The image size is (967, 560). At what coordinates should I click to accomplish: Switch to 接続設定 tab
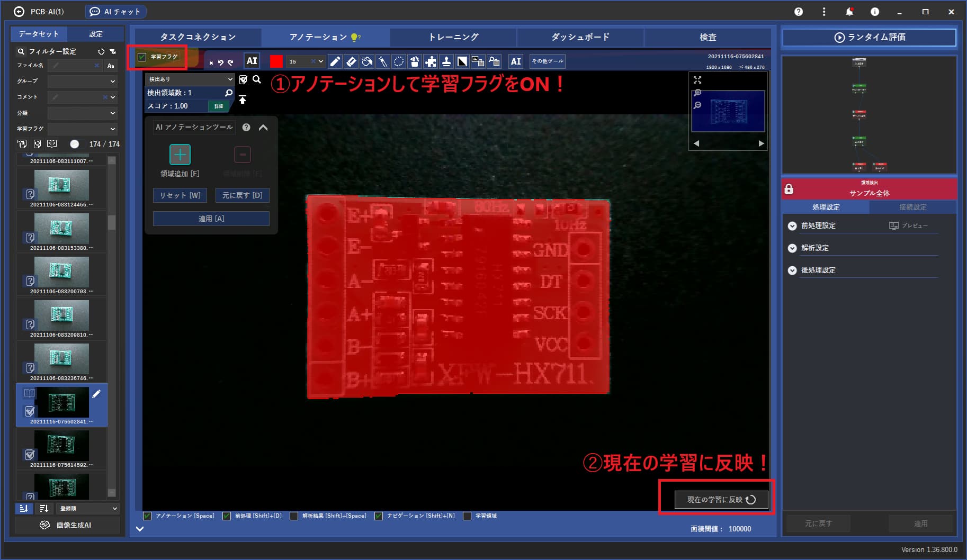(913, 207)
